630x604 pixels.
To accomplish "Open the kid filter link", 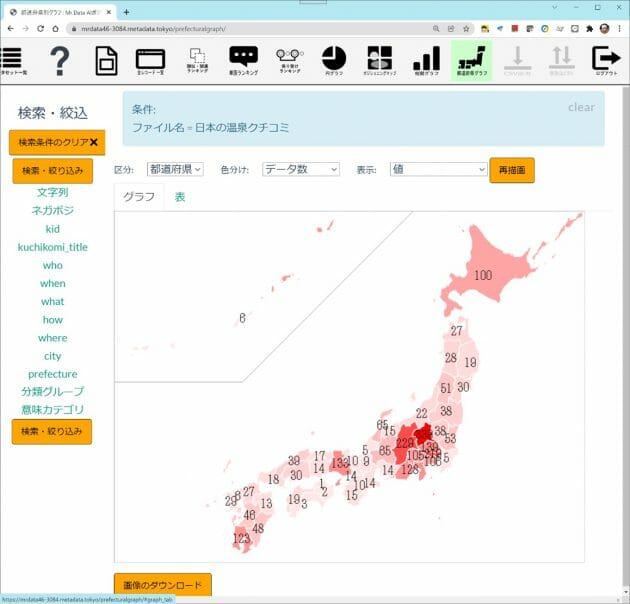I will coord(53,229).
